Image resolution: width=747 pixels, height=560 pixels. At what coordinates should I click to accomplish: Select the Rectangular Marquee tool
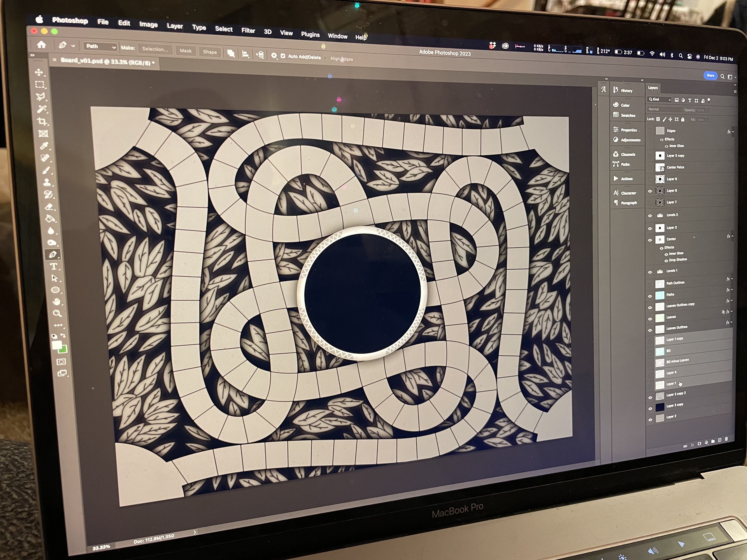(x=40, y=84)
